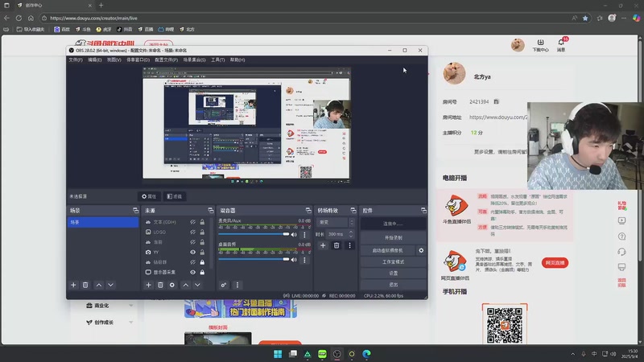Adjust the 麦克风/Aux volume slider
Screen dimensions: 644x362
click(x=254, y=234)
